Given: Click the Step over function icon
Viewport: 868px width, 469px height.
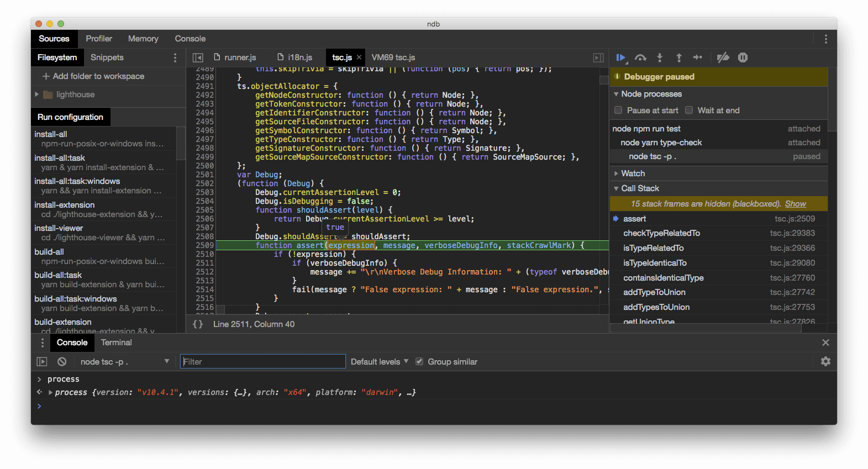Looking at the screenshot, I should [640, 57].
